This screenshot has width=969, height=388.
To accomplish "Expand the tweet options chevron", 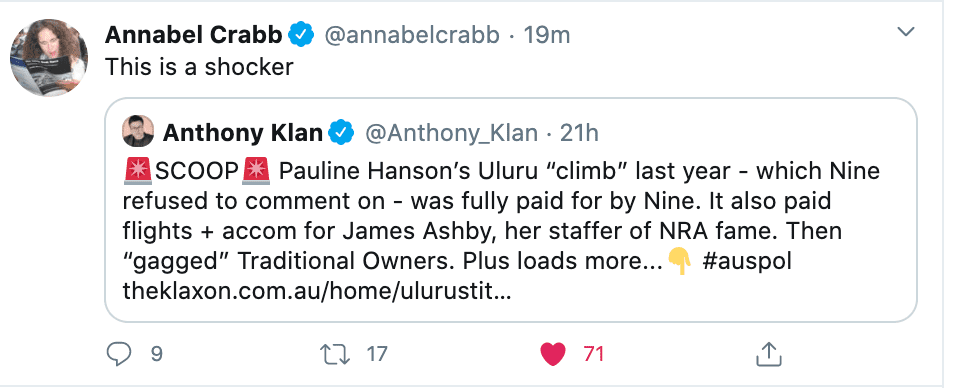I will 905,32.
